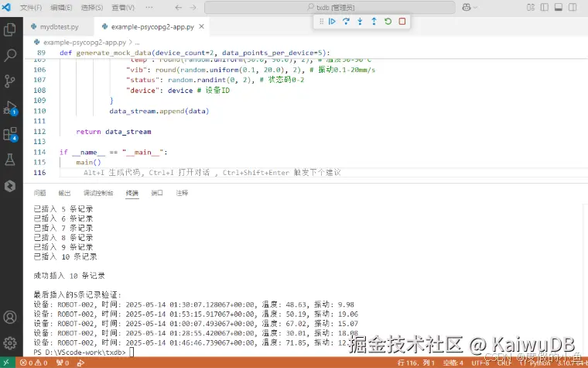Toggle the secondary side bar
This screenshot has height=368, width=588.
[573, 8]
